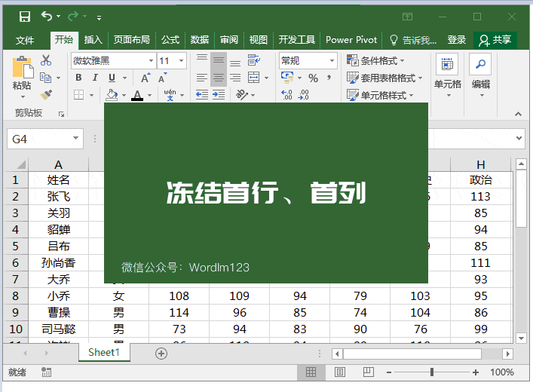Screen dimensions: 533x392
Task: Click the Copy icon
Action: 45,78
